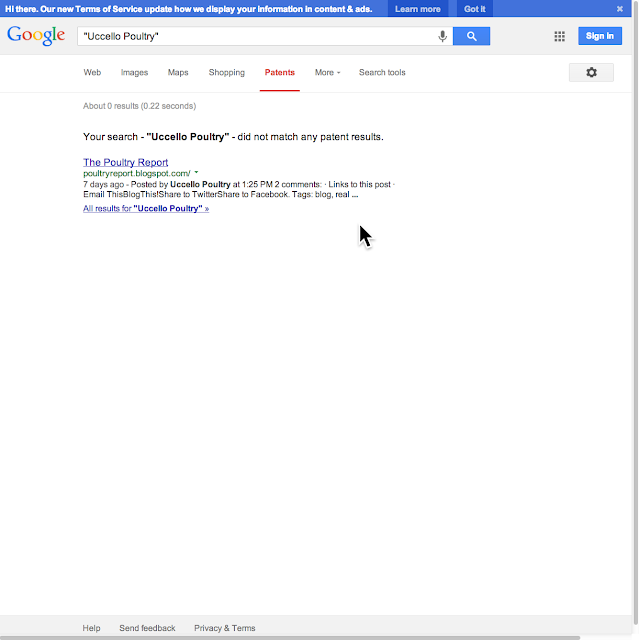The height and width of the screenshot is (640, 639).
Task: Open Search tools options
Action: [x=382, y=73]
